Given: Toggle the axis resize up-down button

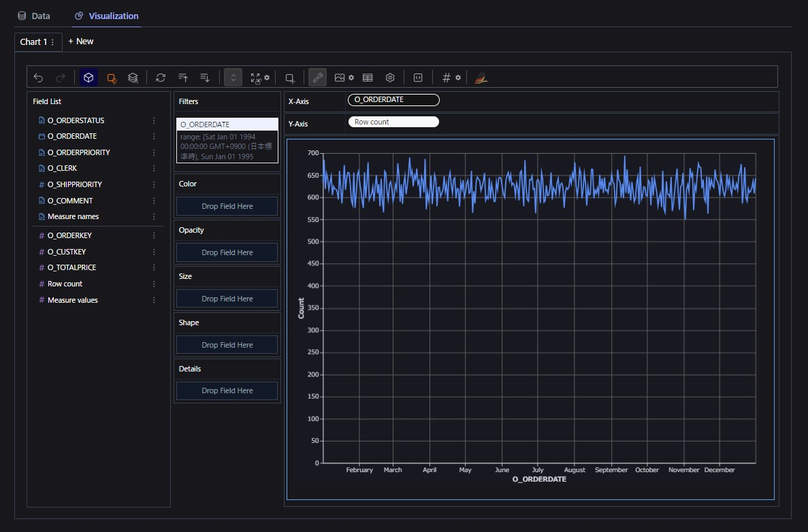Looking at the screenshot, I should [x=233, y=78].
